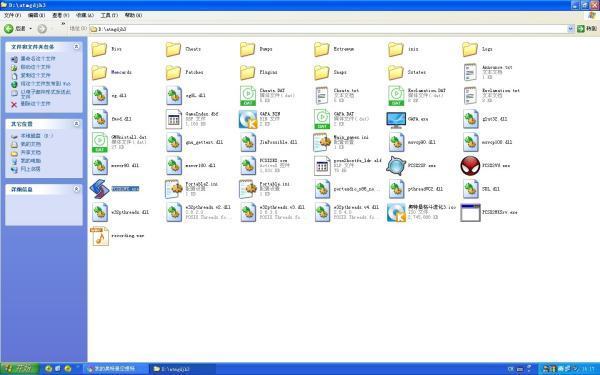Select the highlighted blue-purple arrow exe icon

pos(99,189)
